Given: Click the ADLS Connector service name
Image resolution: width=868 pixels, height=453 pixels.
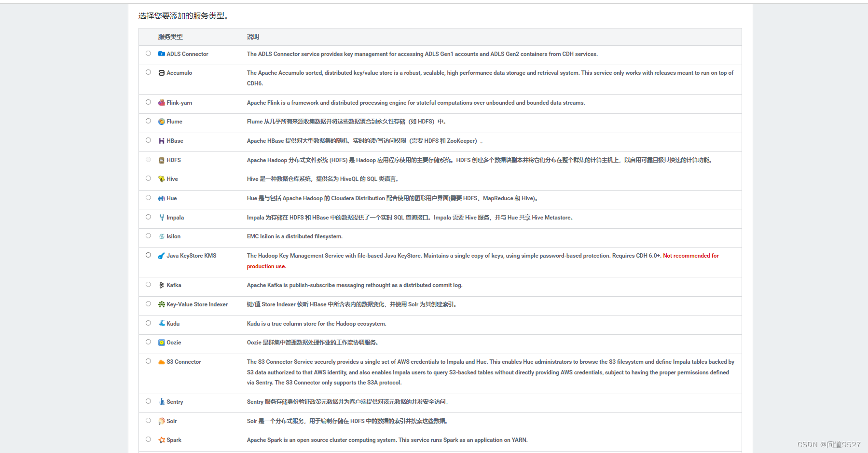Looking at the screenshot, I should point(187,54).
